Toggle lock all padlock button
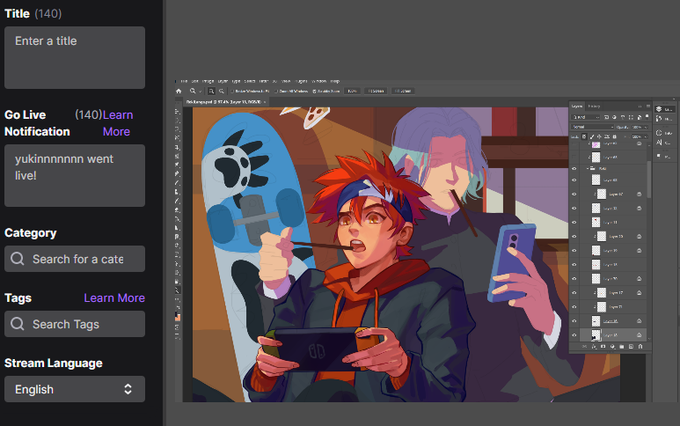Viewport: 680px width, 426px height. [615, 137]
